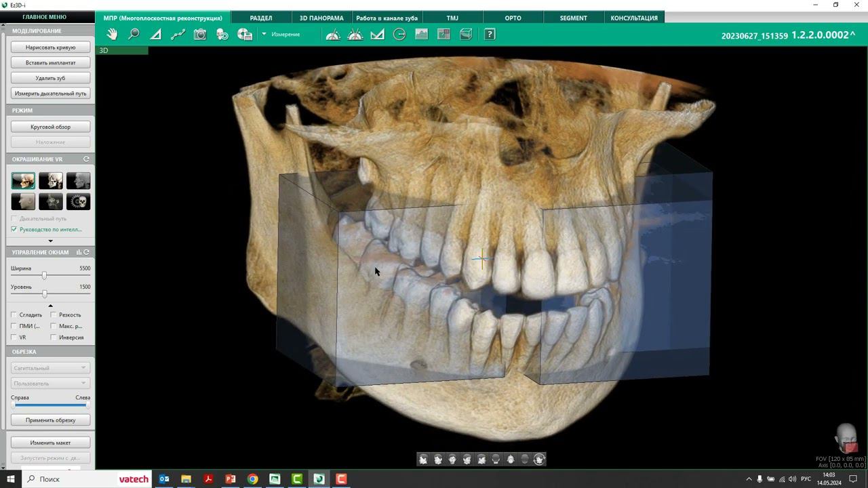Screen dimensions: 868x488
Task: Switch to the SEGMENT tab
Action: click(x=574, y=18)
